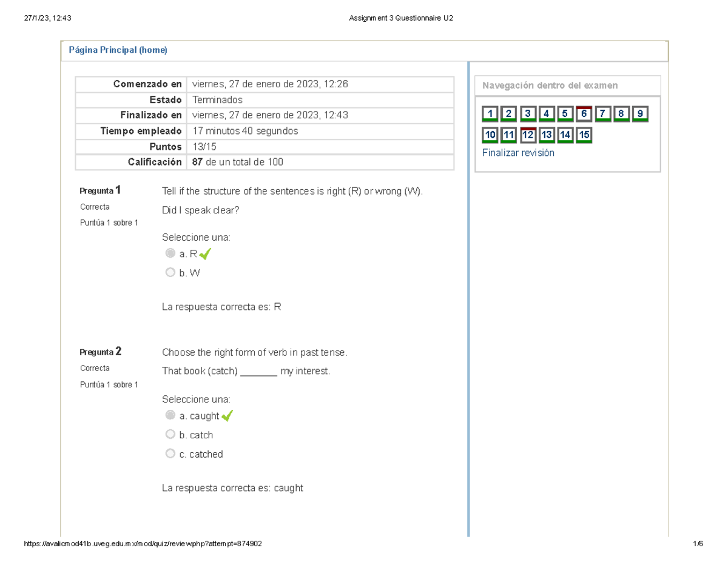
Task: Click question 3 navigation button
Action: click(x=527, y=113)
